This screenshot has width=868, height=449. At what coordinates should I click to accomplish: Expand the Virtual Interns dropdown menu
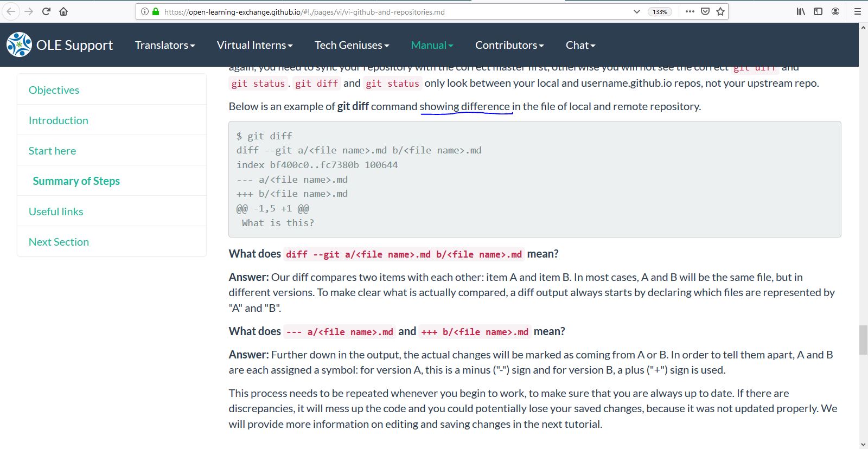tap(255, 45)
